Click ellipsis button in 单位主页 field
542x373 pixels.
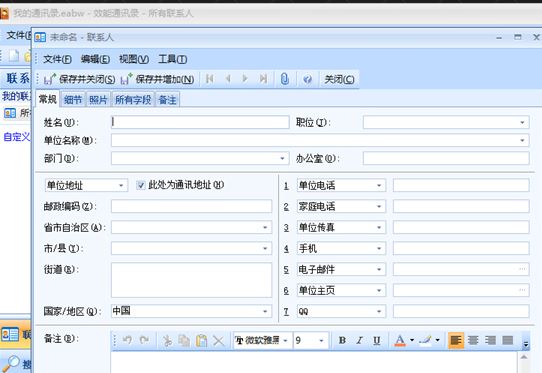pos(522,290)
